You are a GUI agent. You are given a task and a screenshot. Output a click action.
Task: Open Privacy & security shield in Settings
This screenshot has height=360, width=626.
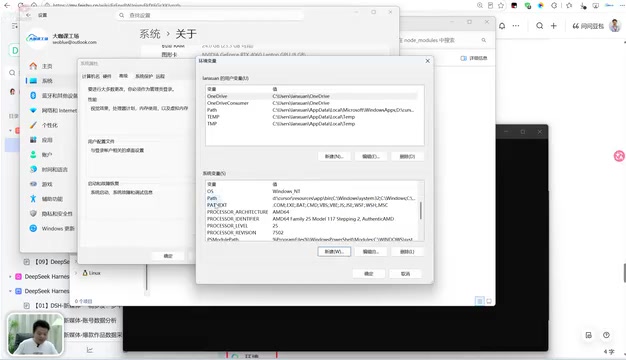(33, 214)
